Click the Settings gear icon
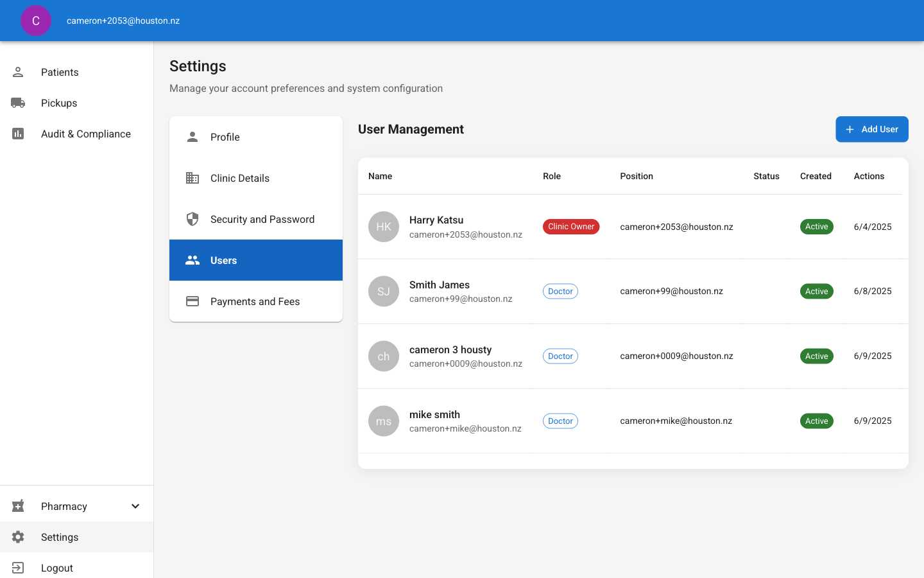This screenshot has width=924, height=578. coord(18,537)
